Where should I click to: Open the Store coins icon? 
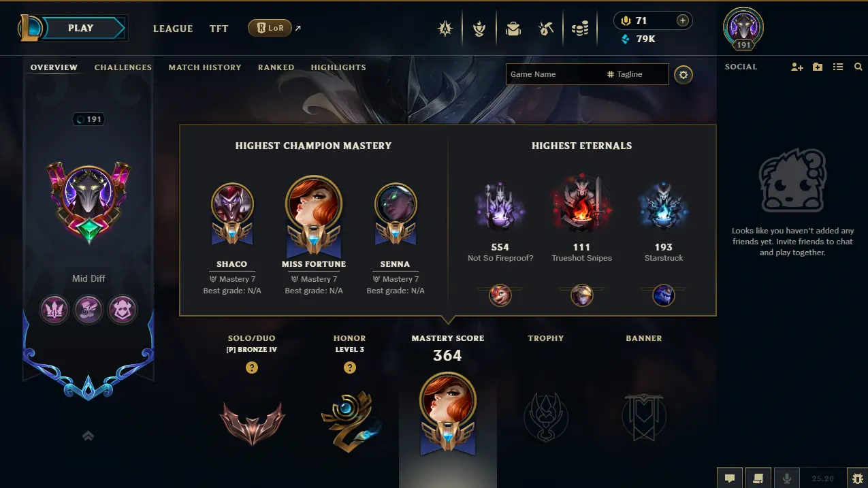tap(579, 29)
